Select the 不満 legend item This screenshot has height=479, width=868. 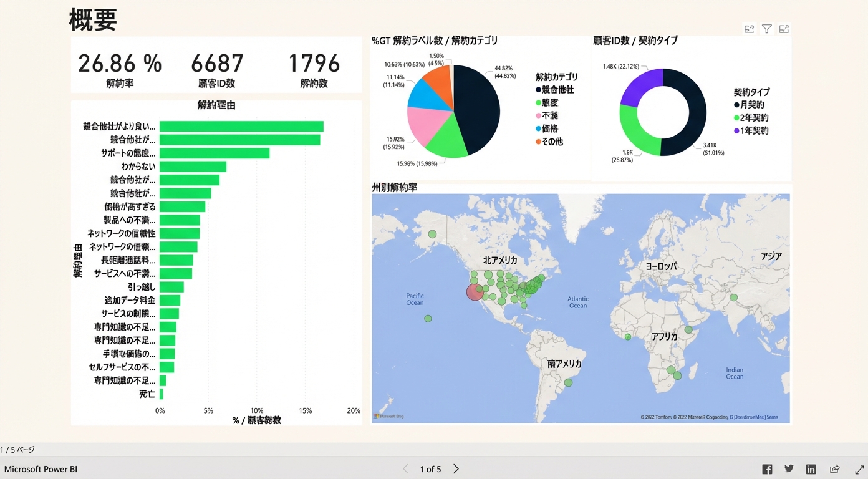pyautogui.click(x=547, y=116)
